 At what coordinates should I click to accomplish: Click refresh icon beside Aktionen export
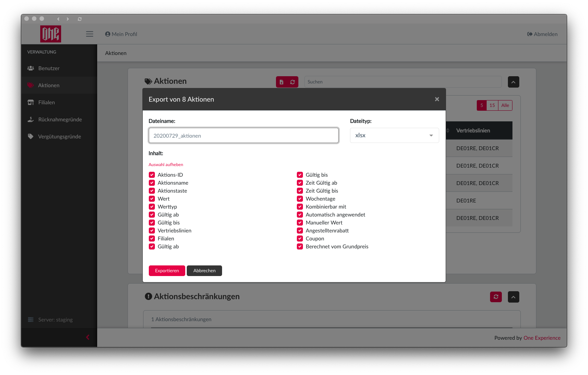(x=293, y=82)
